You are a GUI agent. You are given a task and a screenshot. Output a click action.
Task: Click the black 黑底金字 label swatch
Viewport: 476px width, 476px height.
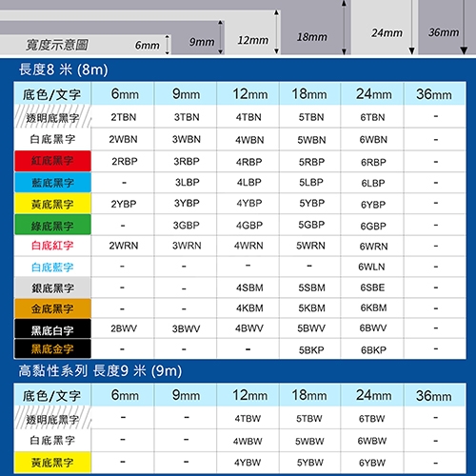52,348
